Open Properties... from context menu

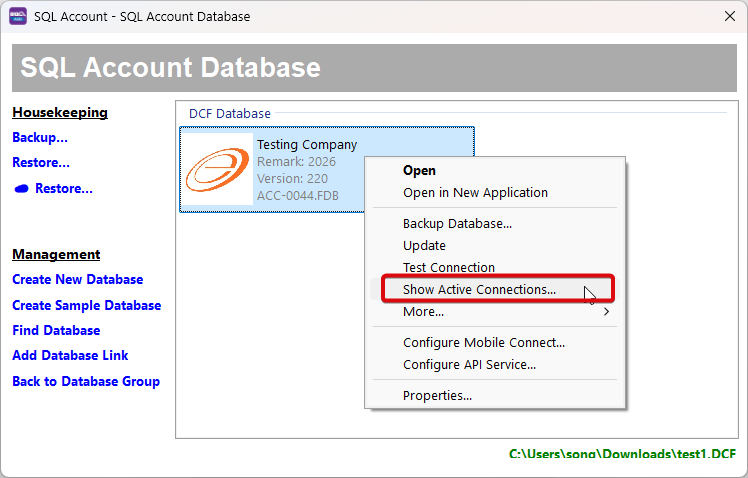pyautogui.click(x=437, y=396)
